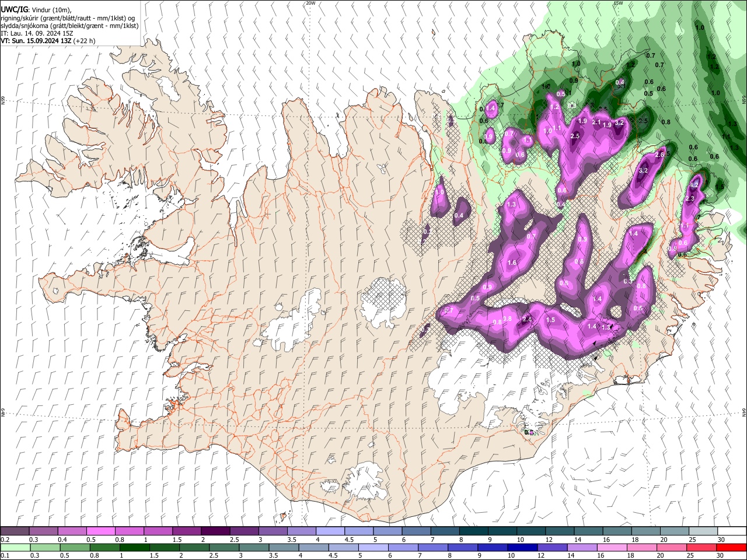Select the snow scale swatch between 6 and 7

416,531
